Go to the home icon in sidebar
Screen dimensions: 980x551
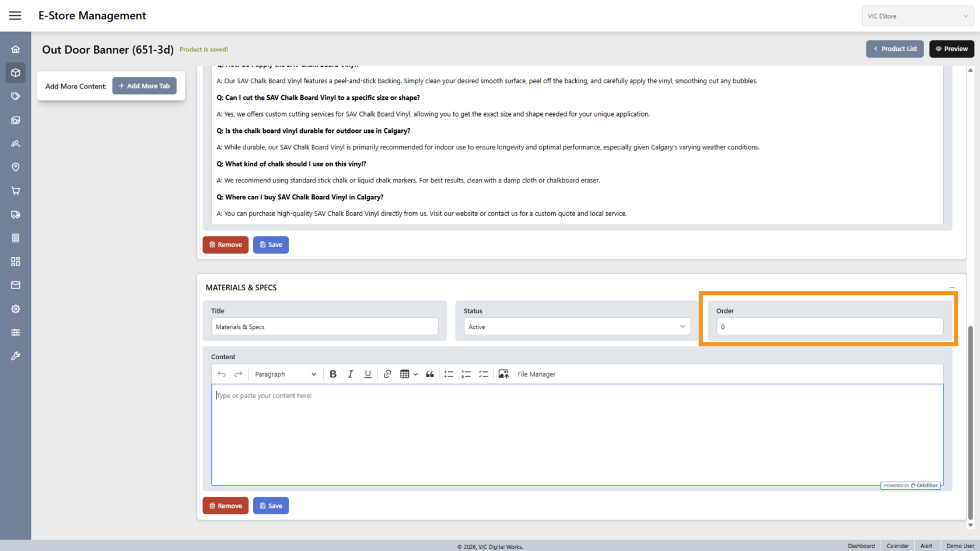coord(16,50)
